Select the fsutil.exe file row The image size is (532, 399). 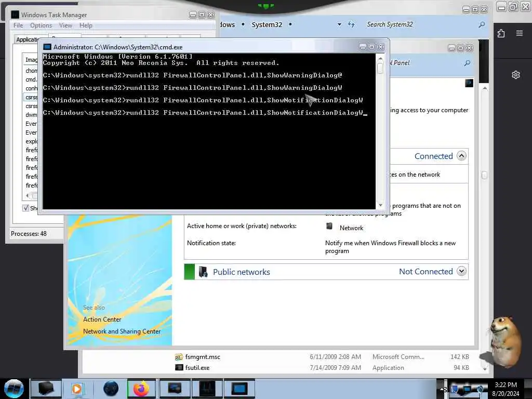pyautogui.click(x=322, y=367)
